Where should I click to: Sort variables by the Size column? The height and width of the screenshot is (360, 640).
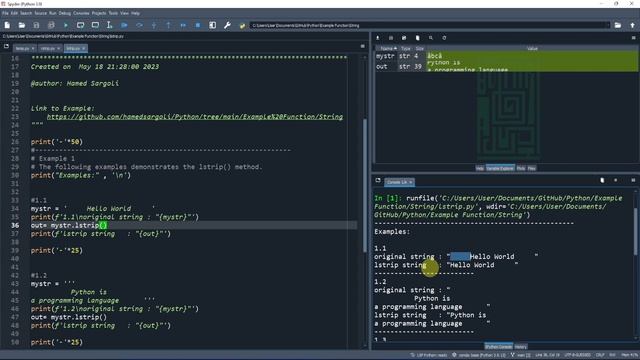click(x=419, y=49)
